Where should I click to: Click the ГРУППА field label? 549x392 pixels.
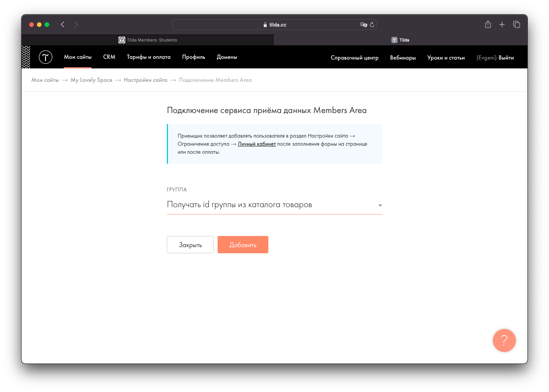click(177, 189)
